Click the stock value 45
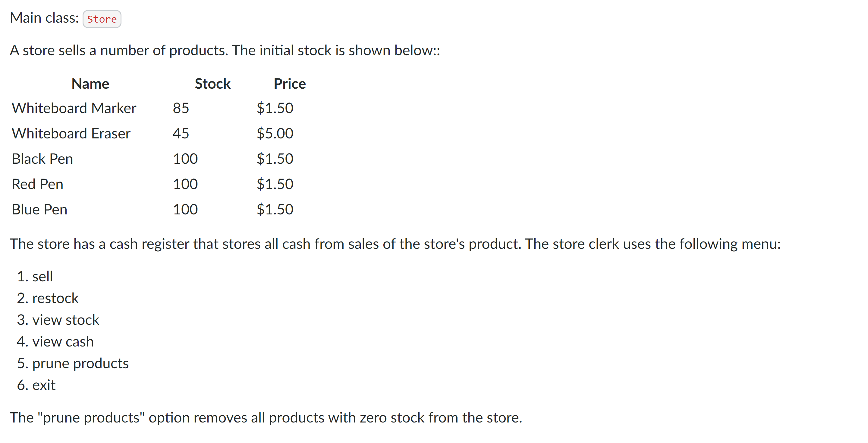Image resolution: width=868 pixels, height=443 pixels. [181, 134]
